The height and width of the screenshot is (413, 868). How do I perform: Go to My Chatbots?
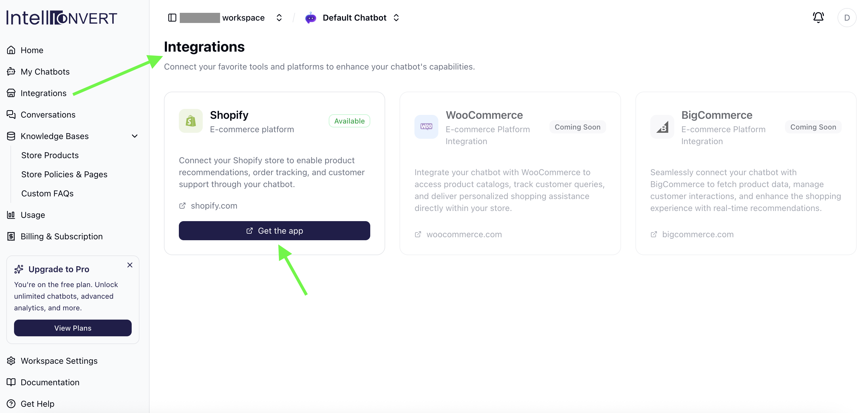tap(45, 72)
